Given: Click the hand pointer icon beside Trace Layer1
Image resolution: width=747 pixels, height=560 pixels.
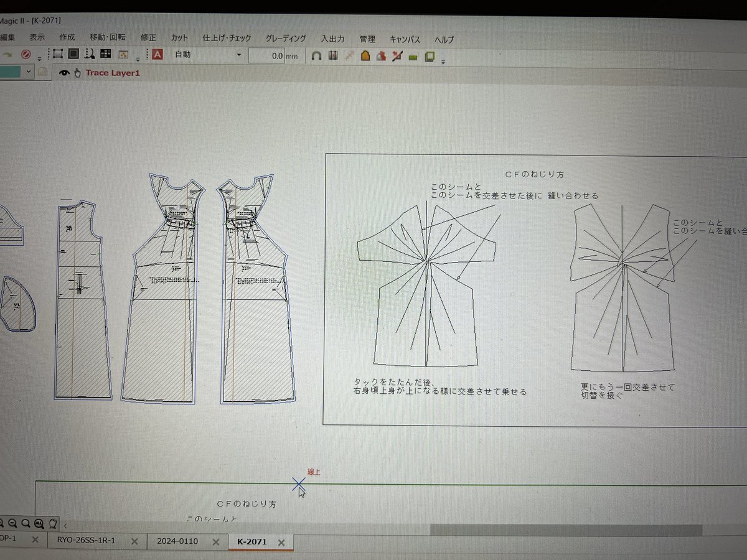Looking at the screenshot, I should coord(77,73).
